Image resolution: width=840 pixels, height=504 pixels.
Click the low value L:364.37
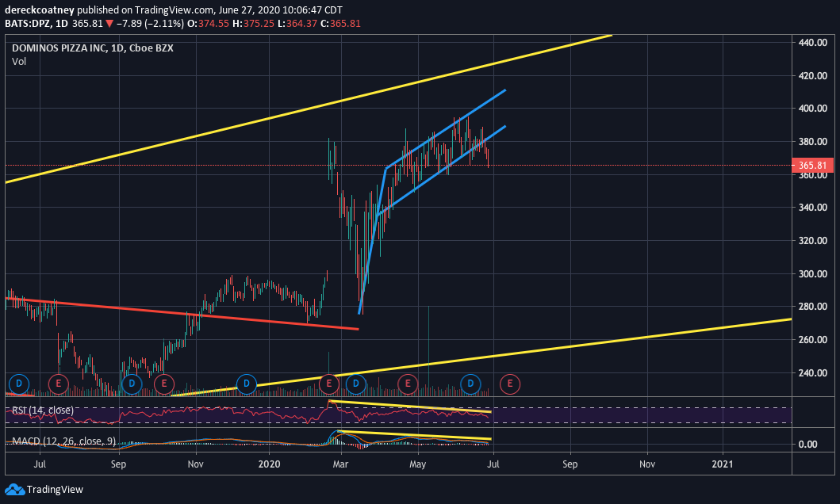297,24
